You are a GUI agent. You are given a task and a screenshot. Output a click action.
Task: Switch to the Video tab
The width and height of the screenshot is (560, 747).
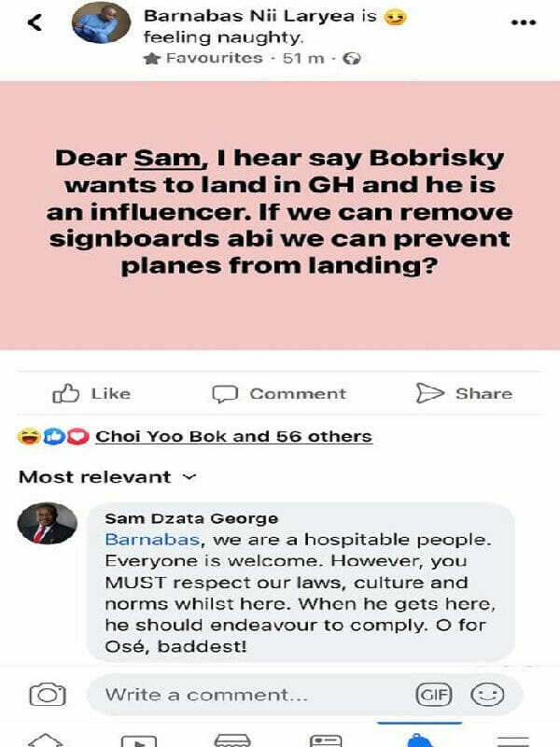138,740
